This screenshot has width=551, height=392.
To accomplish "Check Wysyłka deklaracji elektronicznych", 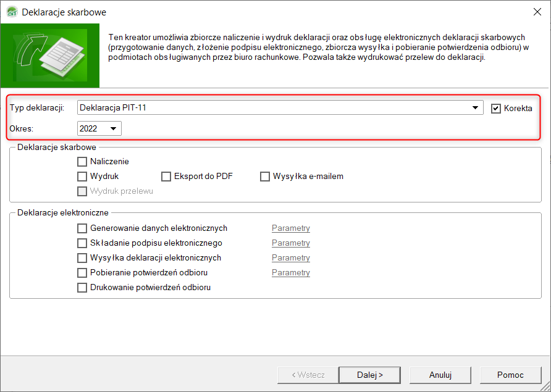I will (x=82, y=258).
